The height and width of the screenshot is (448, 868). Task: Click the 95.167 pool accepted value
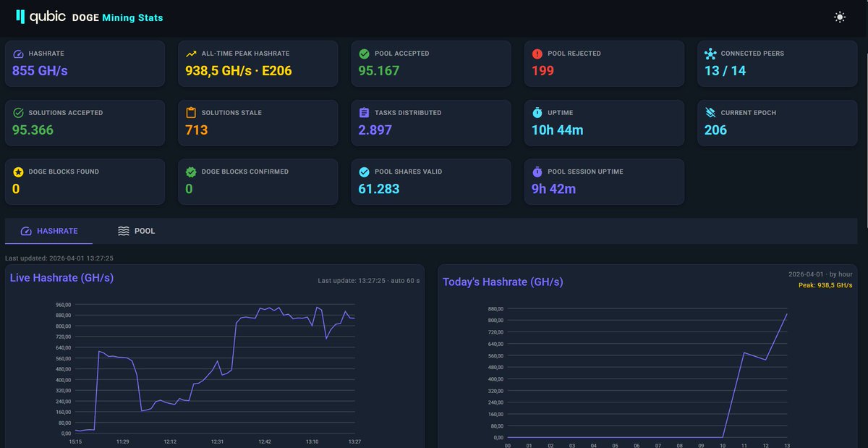[x=379, y=71]
